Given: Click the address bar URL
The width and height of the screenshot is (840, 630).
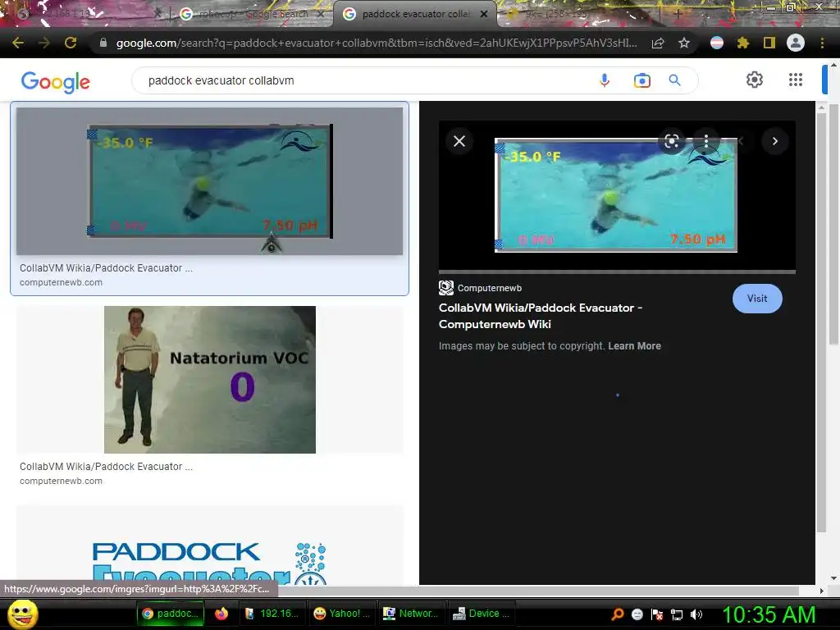Looking at the screenshot, I should (377, 43).
